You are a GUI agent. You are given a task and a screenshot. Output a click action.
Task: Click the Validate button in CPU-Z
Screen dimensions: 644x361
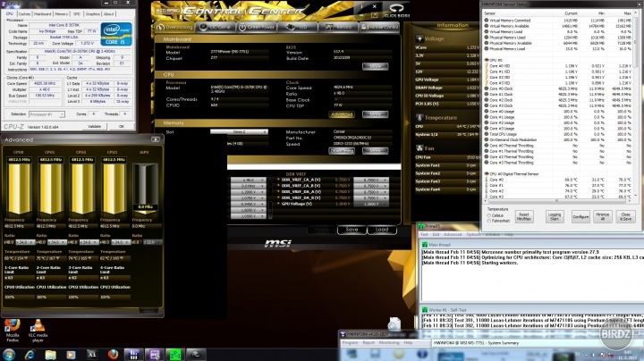click(95, 126)
